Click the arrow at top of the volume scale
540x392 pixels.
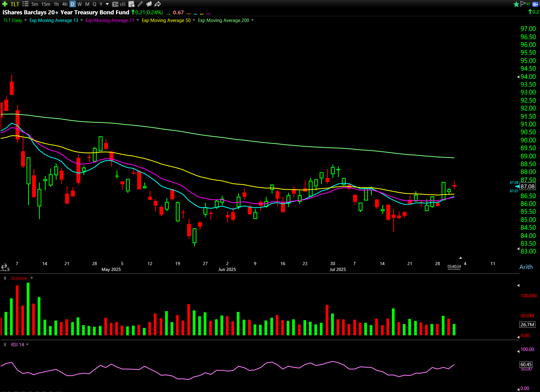(518, 285)
